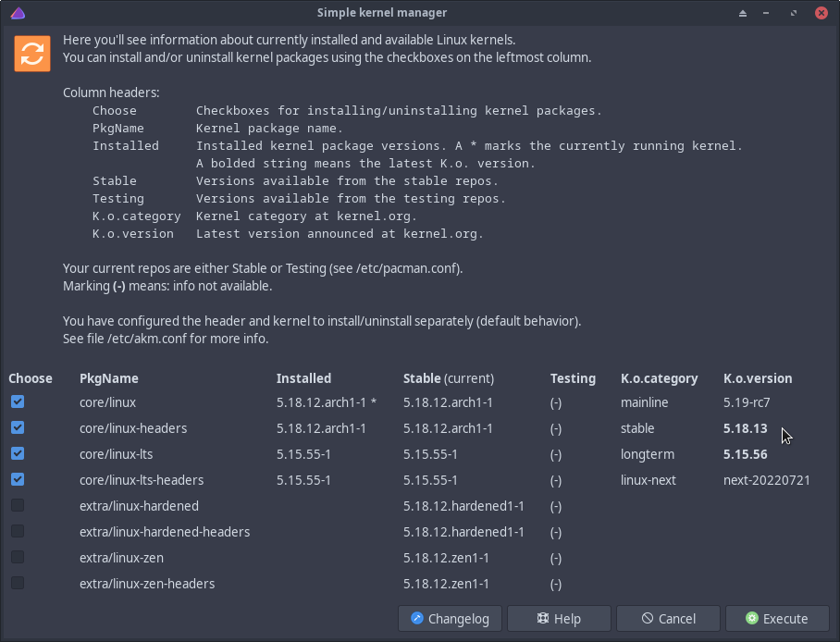Click the orange refresh icon

pyautogui.click(x=32, y=53)
